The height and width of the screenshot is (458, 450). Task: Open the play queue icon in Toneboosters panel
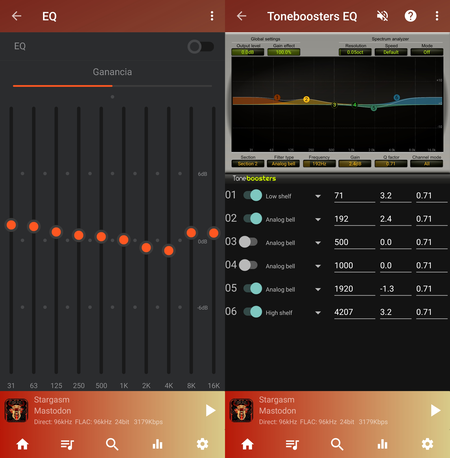[292, 444]
